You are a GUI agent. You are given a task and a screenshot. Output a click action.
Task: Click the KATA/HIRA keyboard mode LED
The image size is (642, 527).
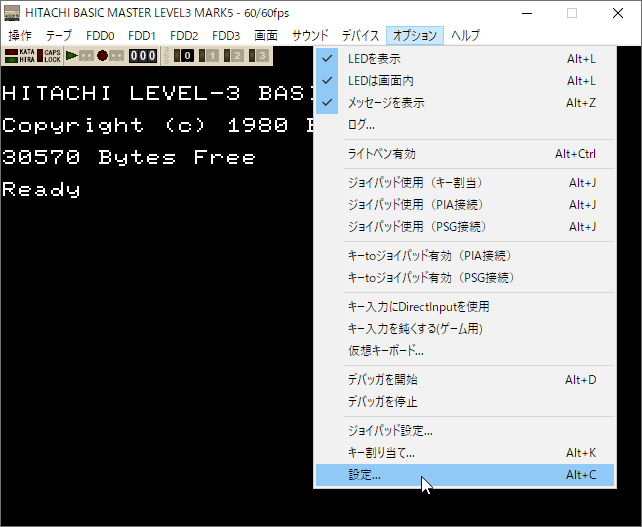point(21,56)
